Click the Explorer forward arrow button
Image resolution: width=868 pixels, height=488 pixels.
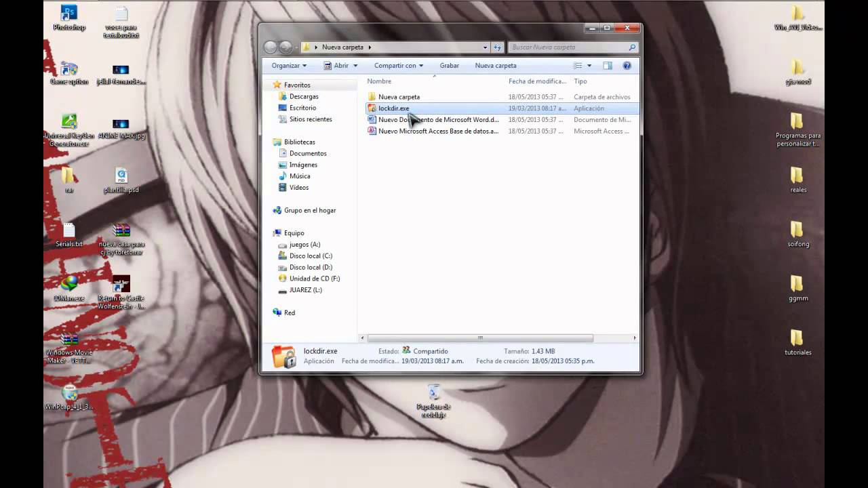pos(285,47)
